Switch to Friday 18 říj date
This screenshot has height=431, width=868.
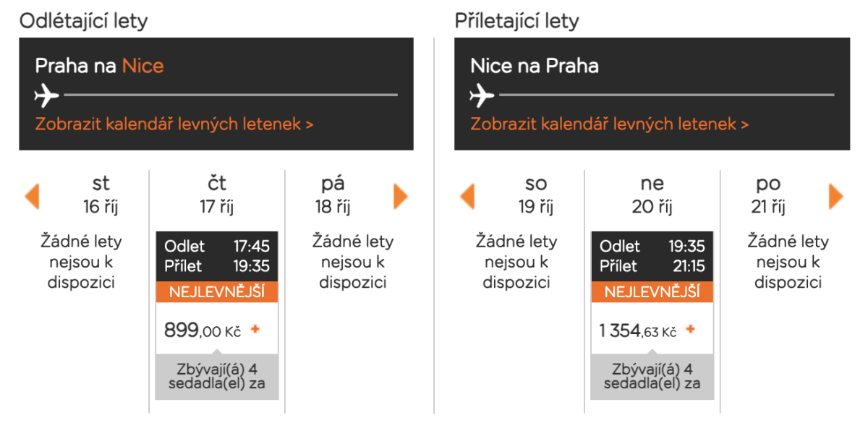pos(333,195)
